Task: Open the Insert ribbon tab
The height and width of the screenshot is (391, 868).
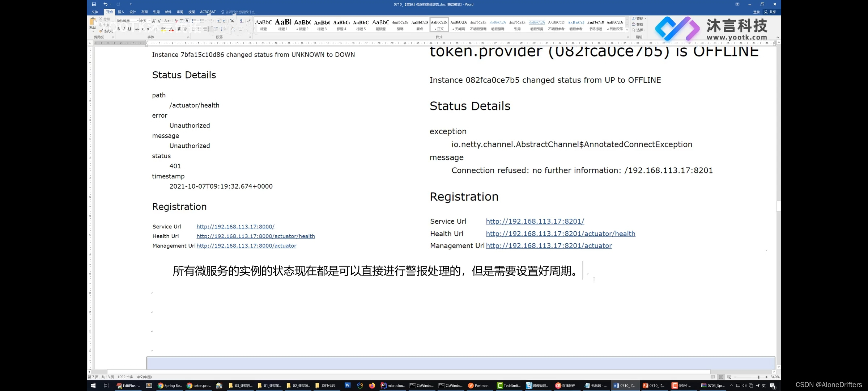Action: (121, 12)
